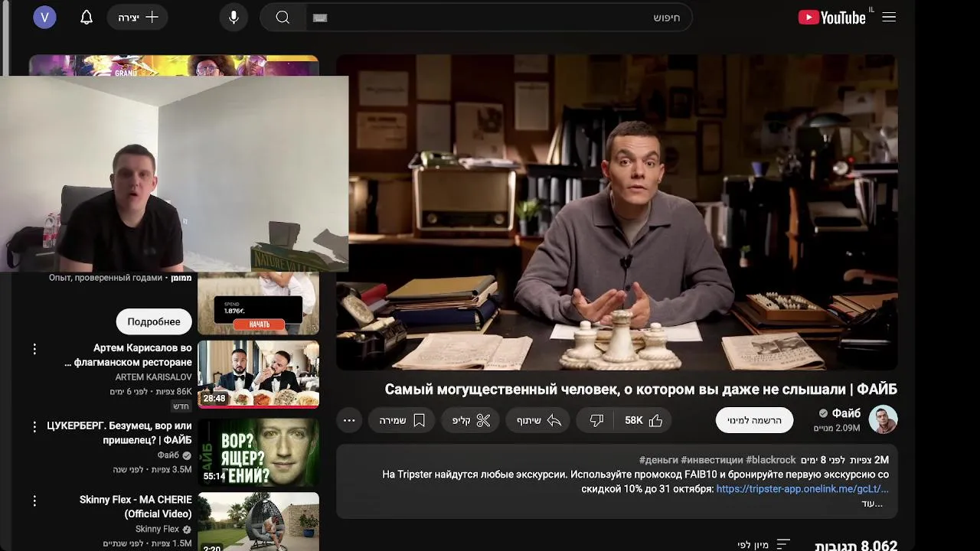This screenshot has height=551, width=980.
Task: Open the account avatar V menu
Action: [44, 17]
